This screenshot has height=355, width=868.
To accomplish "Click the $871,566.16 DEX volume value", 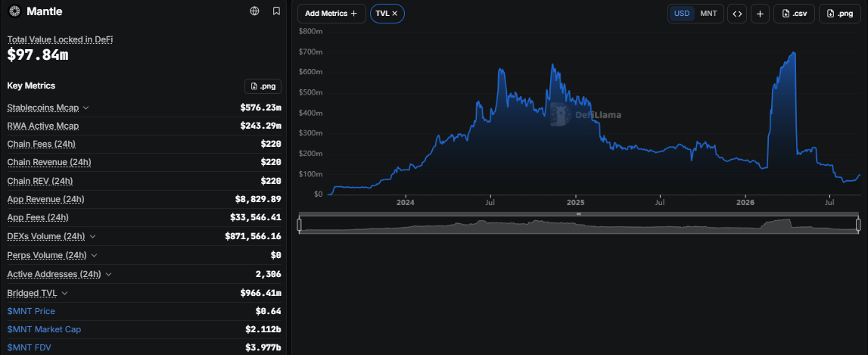I will 253,236.
